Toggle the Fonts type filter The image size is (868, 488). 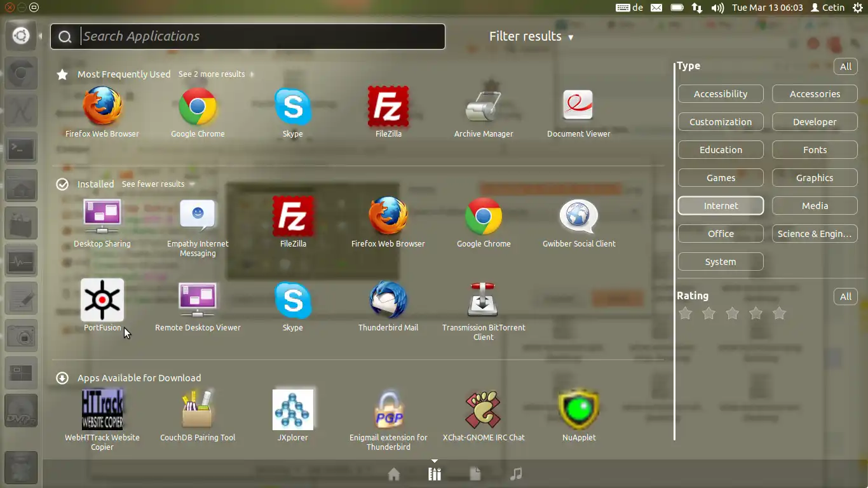click(x=815, y=150)
